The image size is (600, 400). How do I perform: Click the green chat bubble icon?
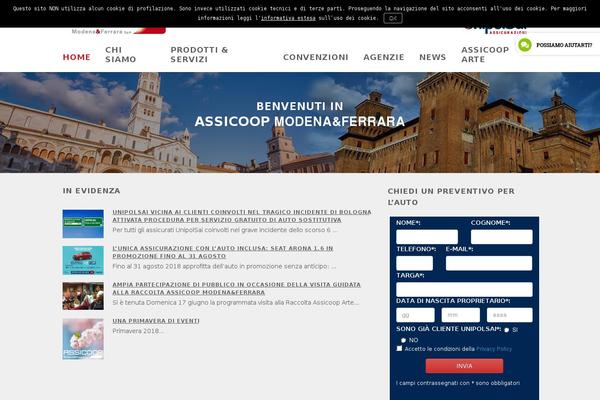[525, 45]
